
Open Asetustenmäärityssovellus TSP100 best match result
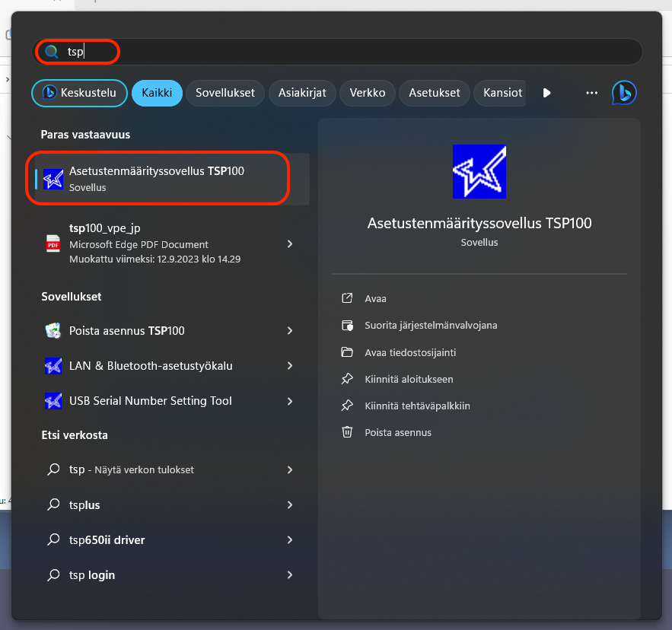tap(172, 179)
